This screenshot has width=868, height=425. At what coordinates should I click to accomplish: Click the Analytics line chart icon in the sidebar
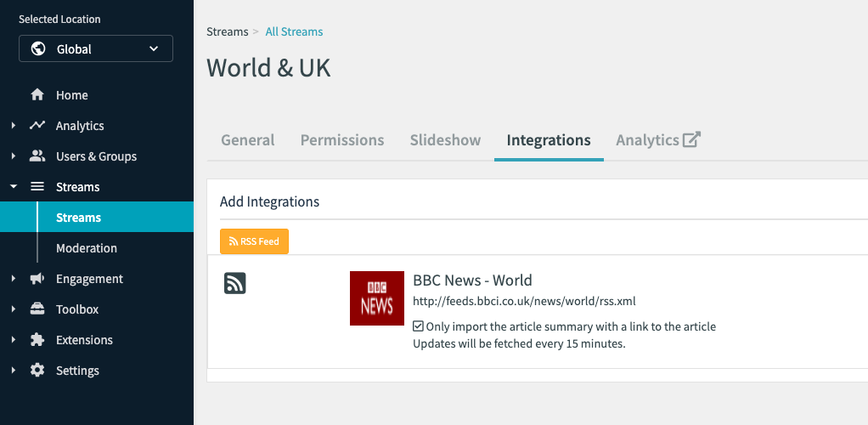pos(37,125)
